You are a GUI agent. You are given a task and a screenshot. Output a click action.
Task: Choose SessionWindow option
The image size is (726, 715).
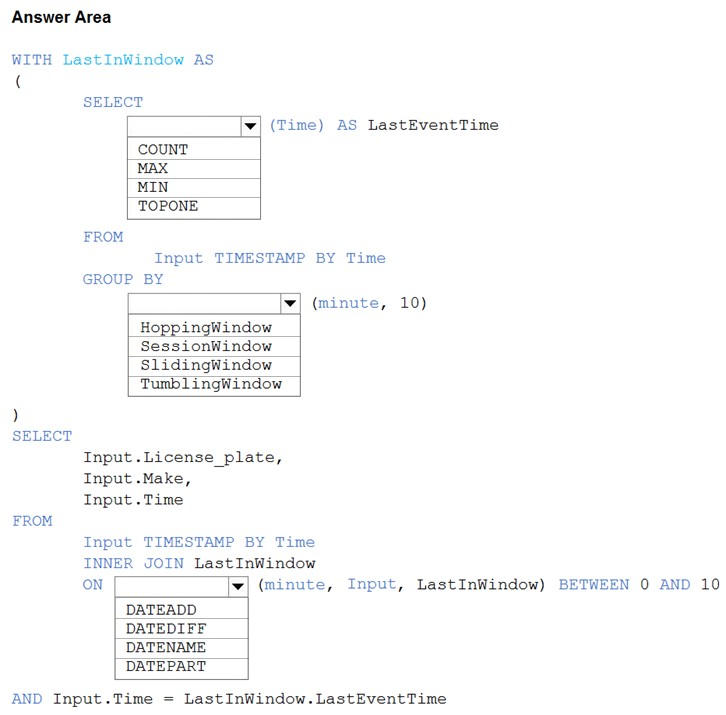[214, 346]
